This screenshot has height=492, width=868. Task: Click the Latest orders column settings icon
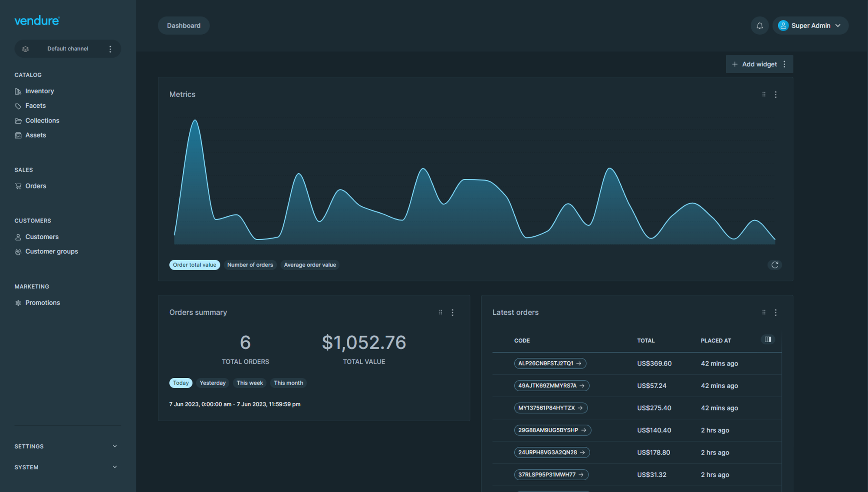coord(768,340)
